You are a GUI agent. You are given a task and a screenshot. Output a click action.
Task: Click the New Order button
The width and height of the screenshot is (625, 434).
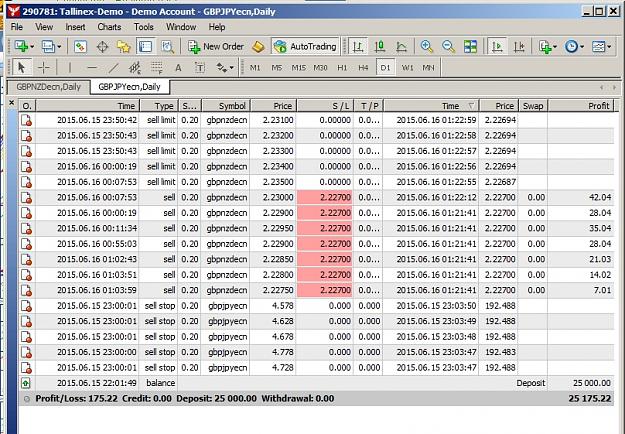coord(216,47)
